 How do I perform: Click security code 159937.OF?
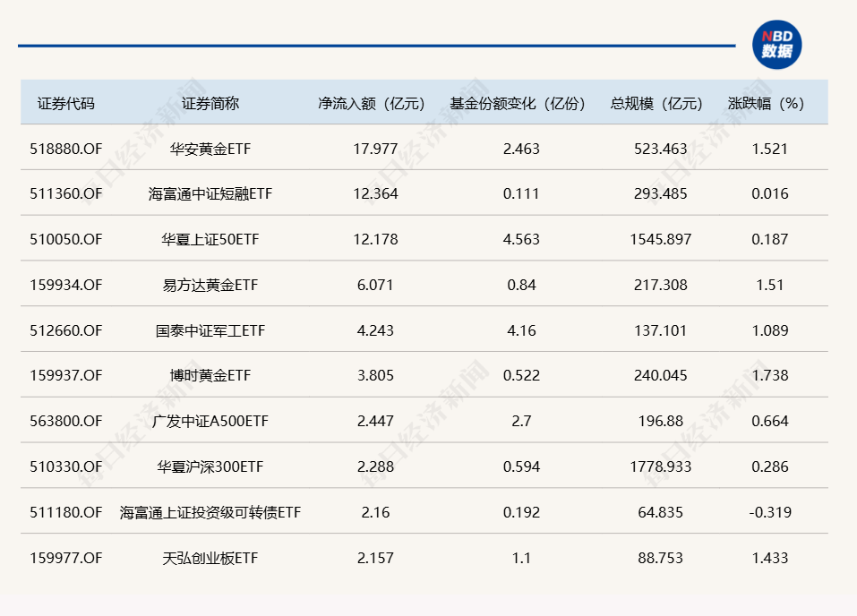coord(65,375)
